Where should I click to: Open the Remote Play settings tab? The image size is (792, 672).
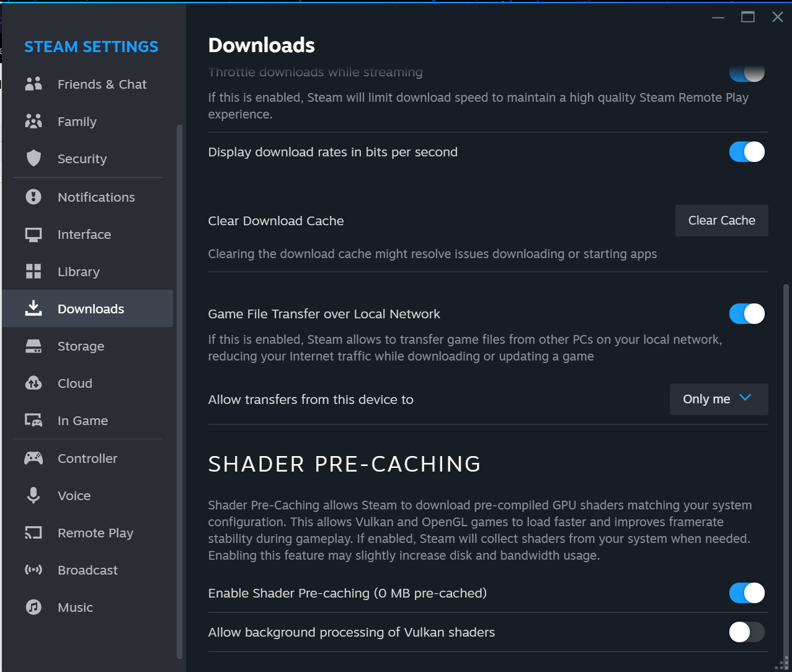95,533
